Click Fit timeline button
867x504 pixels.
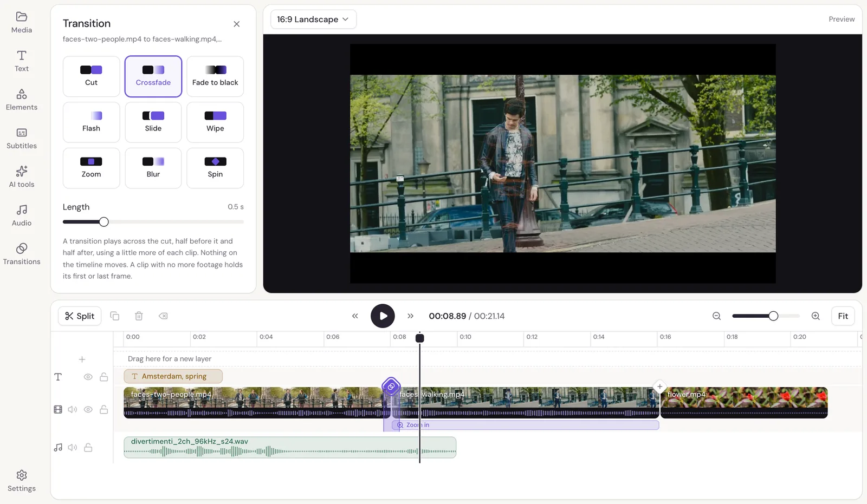coord(843,316)
